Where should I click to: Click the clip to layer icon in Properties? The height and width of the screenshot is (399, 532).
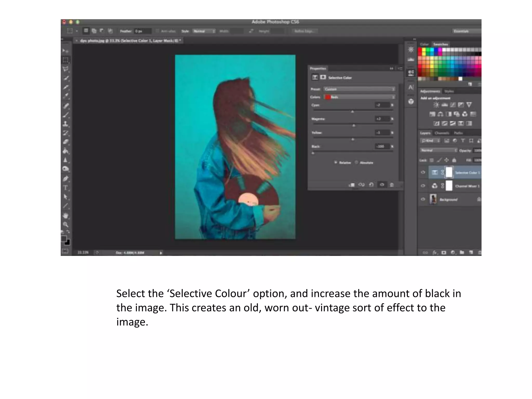352,185
